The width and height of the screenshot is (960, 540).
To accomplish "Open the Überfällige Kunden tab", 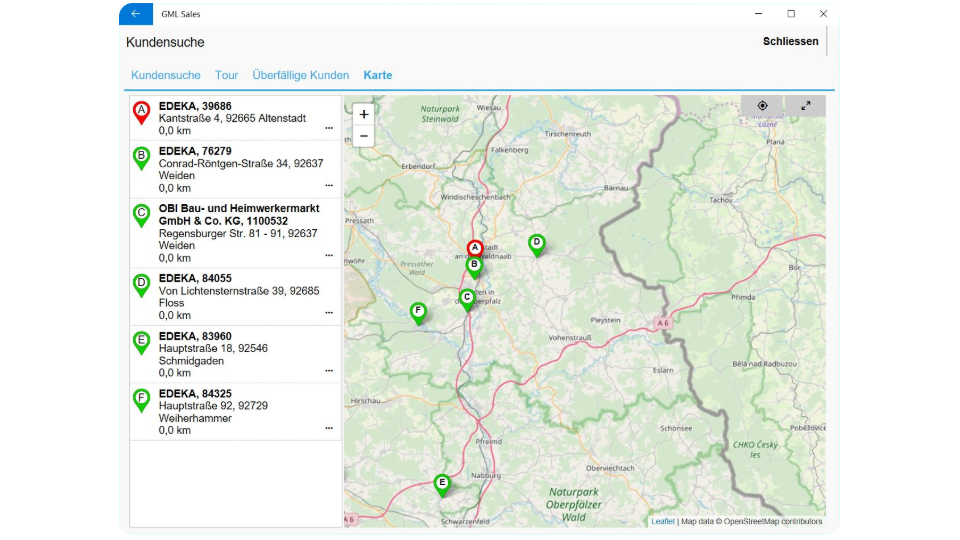I will [x=301, y=75].
